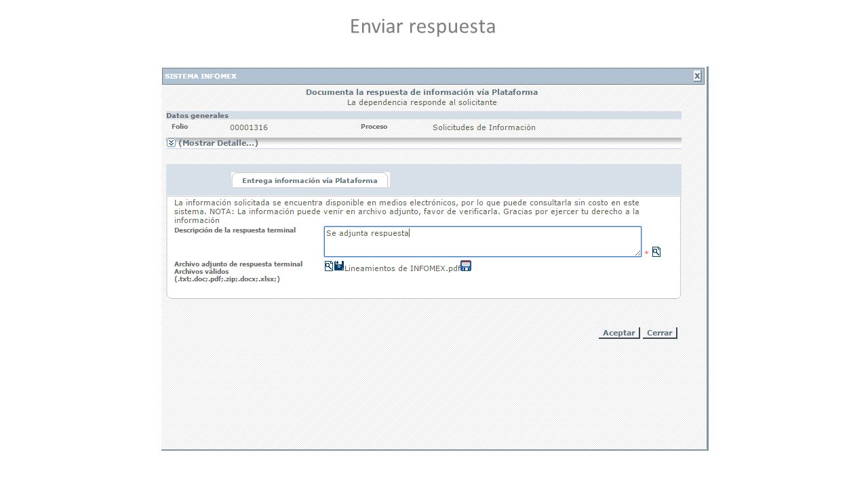Click the red-topped save disk icon after the file name
Screen dimensions: 868x488
click(x=466, y=266)
